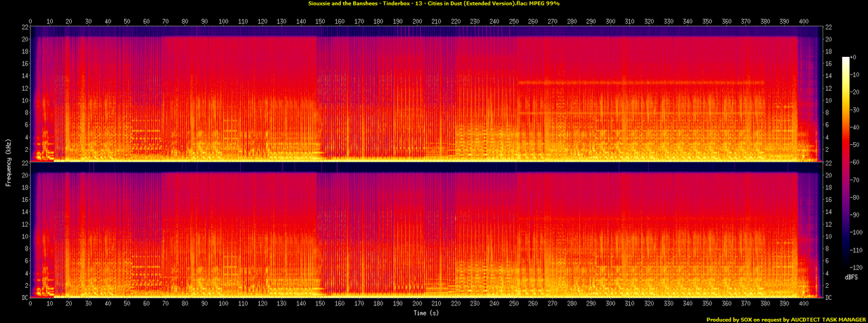Image resolution: width=868 pixels, height=323 pixels.
Task: Click the "dBFS" label under the color scale
Action: click(851, 278)
